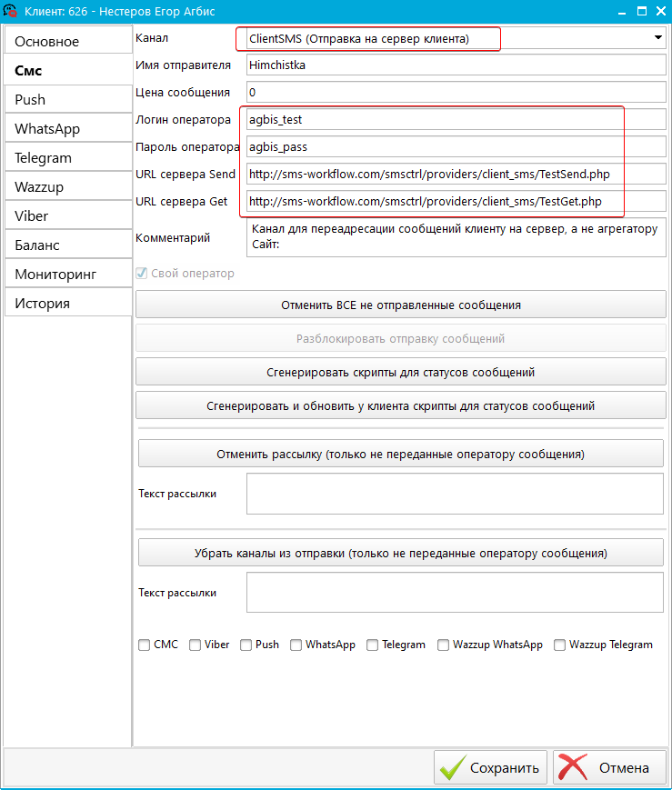Click the app icon in title bar
The width and height of the screenshot is (672, 790).
pyautogui.click(x=10, y=11)
